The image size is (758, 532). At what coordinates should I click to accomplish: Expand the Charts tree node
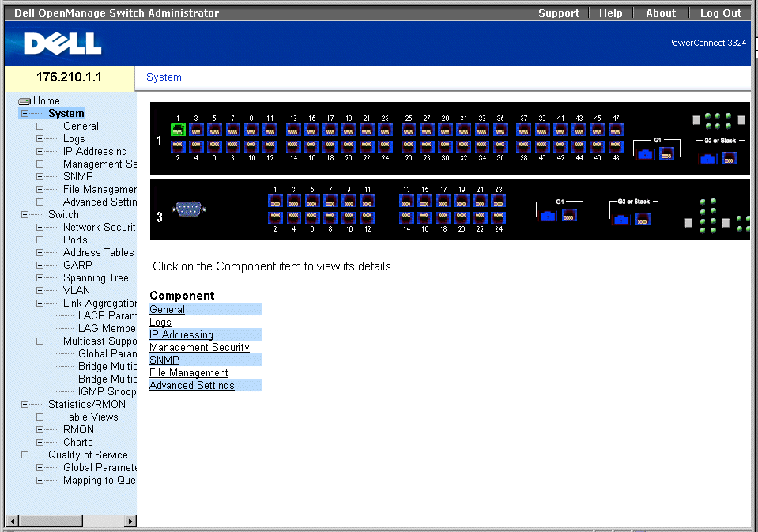(x=40, y=442)
